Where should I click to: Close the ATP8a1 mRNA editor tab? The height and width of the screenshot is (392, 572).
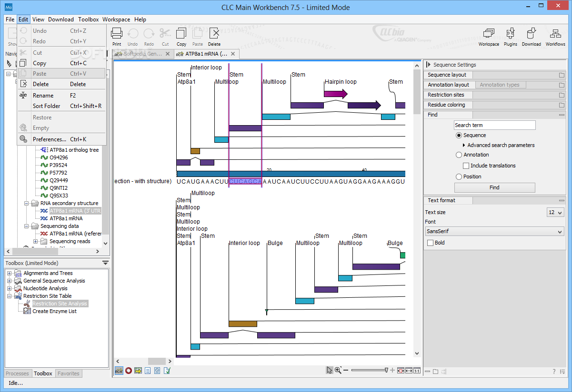[234, 54]
